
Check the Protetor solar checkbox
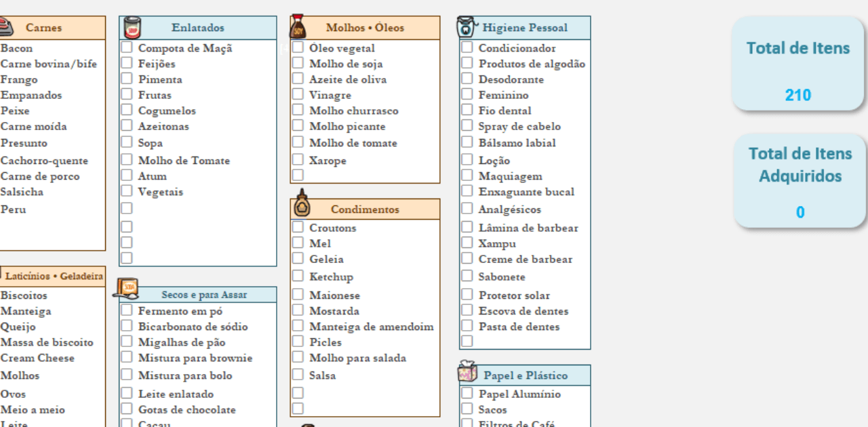pyautogui.click(x=467, y=294)
